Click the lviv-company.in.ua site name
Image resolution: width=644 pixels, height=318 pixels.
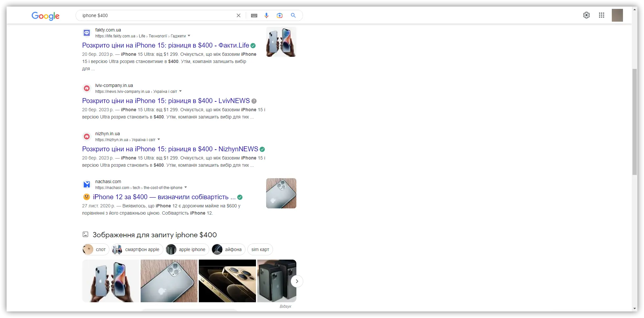click(114, 85)
